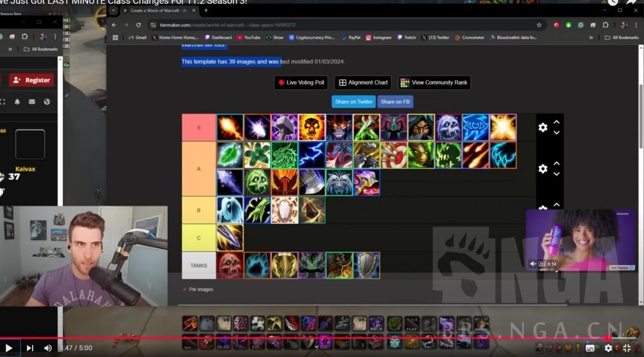644x357 pixels.
Task: Click the lone blade icon in C tier
Action: pos(230,237)
